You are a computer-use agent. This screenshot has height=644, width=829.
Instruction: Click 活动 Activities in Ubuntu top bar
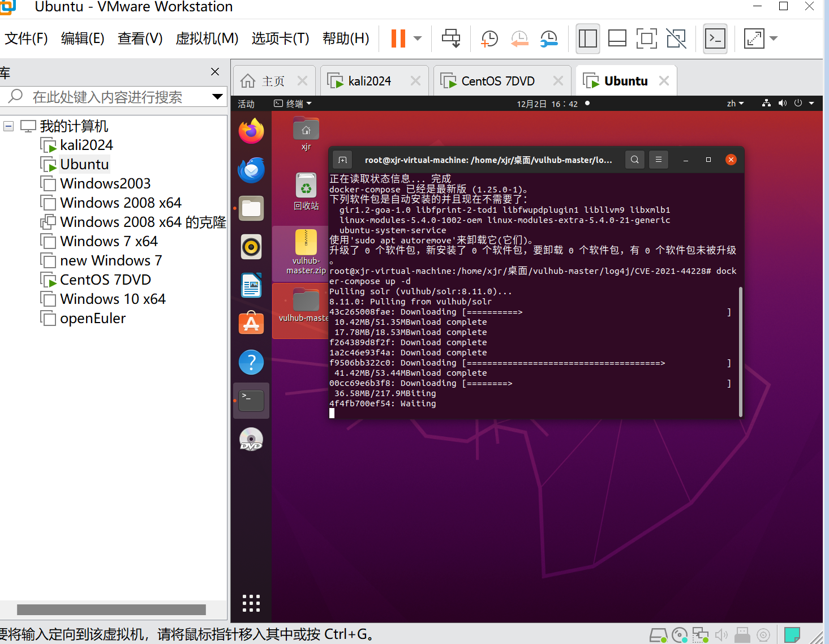point(246,104)
